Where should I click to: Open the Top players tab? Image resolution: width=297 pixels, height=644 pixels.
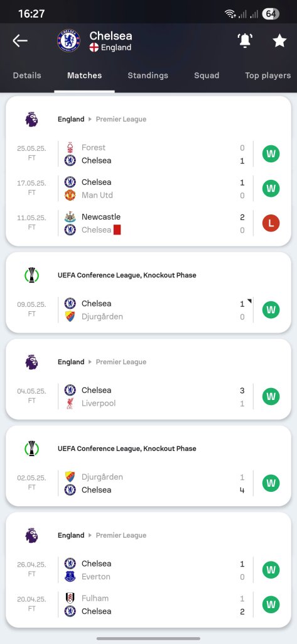pyautogui.click(x=268, y=75)
